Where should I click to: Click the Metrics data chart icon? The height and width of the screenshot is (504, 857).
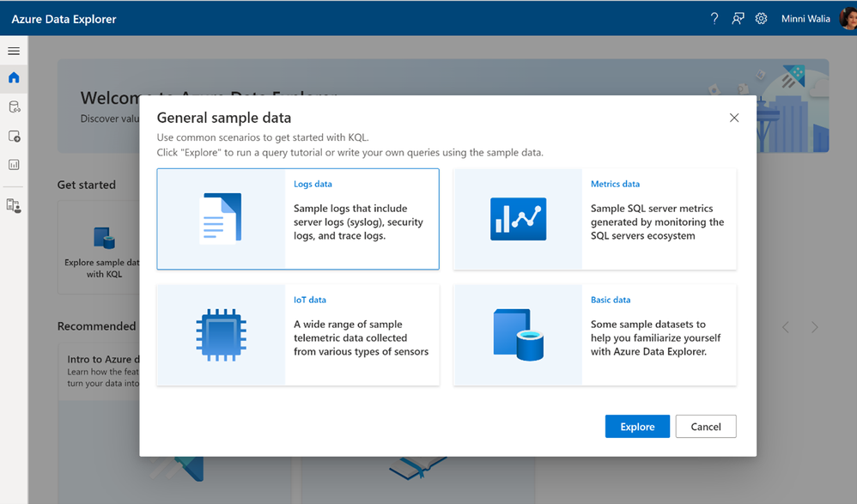518,219
